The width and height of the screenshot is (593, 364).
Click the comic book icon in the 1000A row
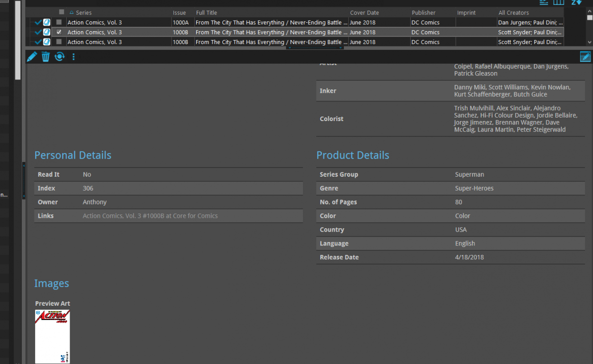click(47, 22)
